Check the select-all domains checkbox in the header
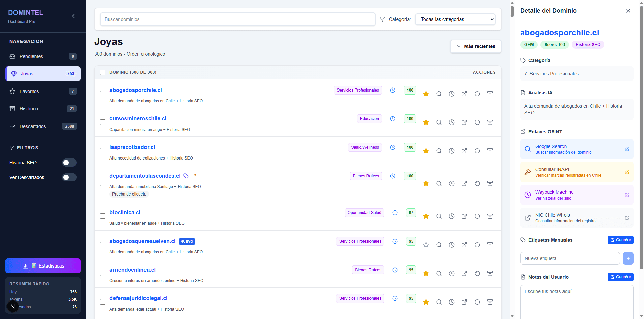 click(103, 72)
